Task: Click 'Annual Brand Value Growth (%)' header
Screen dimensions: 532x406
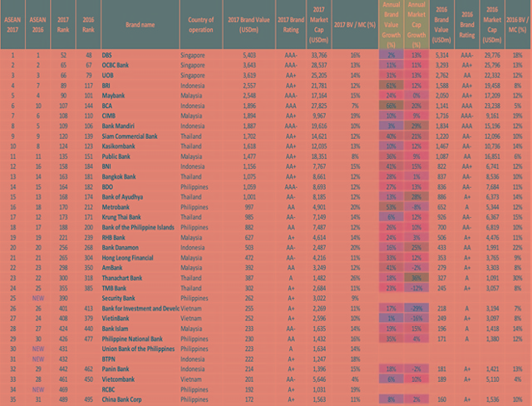Action: click(x=392, y=25)
